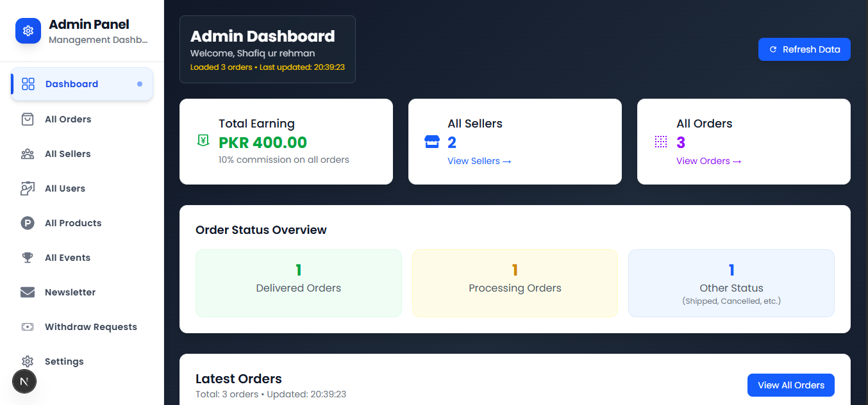Go to Withdraw Requests page
Viewport: 868px width, 405px height.
(91, 327)
